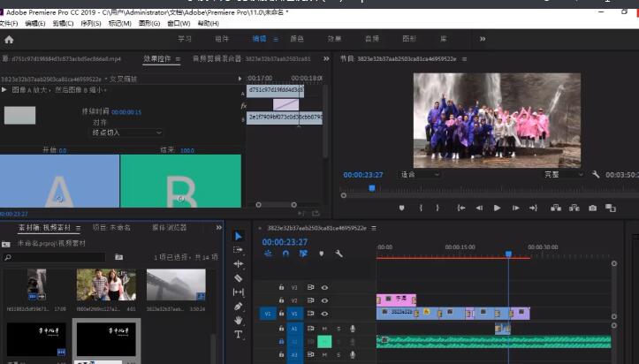
Task: Click the Home icon in the workspace bar
Action: coord(9,40)
